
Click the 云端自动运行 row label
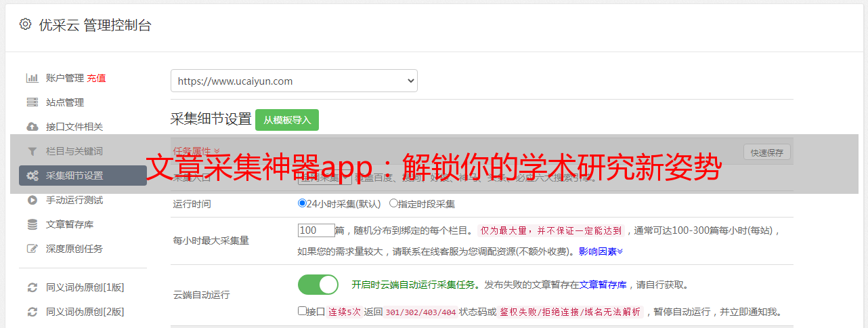point(202,295)
